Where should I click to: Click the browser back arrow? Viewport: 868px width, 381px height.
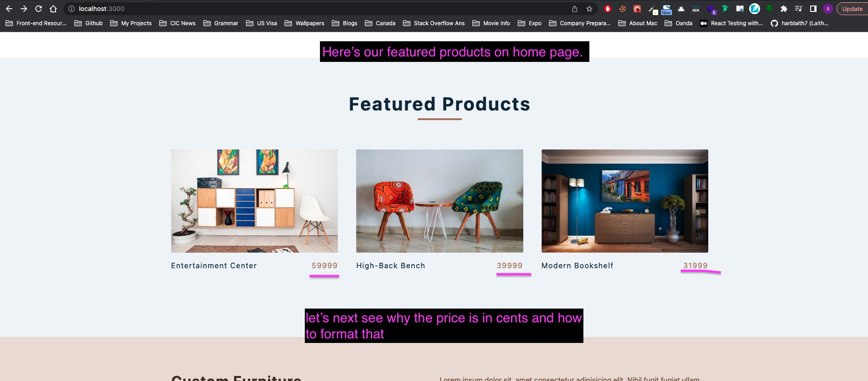[x=9, y=9]
